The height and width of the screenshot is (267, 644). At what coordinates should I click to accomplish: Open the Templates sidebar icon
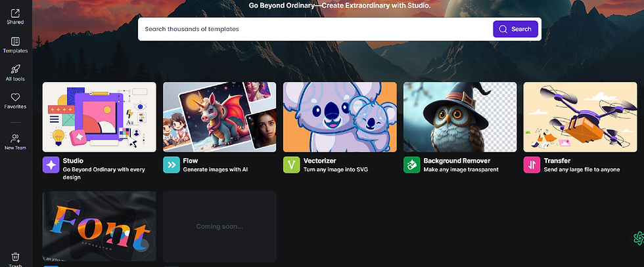pyautogui.click(x=15, y=41)
